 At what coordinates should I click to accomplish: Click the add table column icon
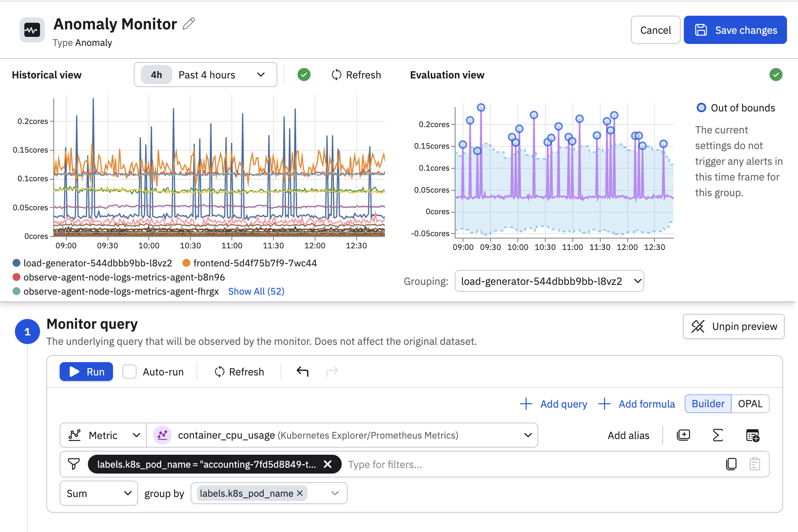click(752, 435)
